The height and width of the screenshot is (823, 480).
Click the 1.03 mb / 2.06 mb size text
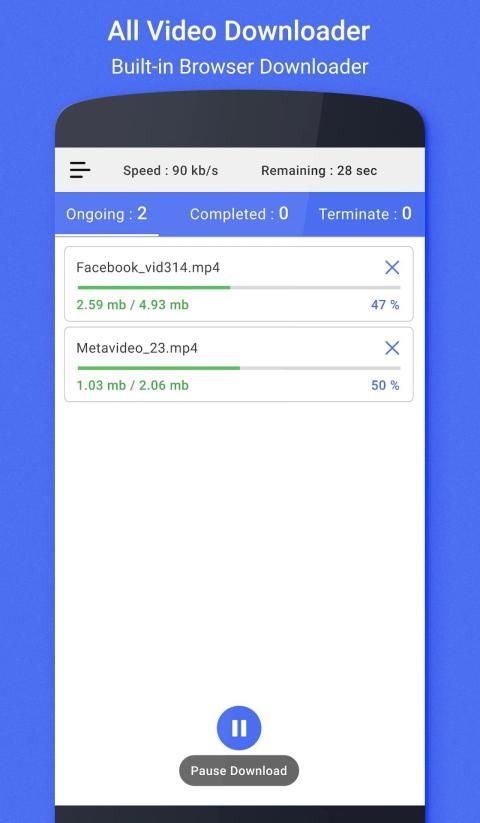[x=133, y=385]
